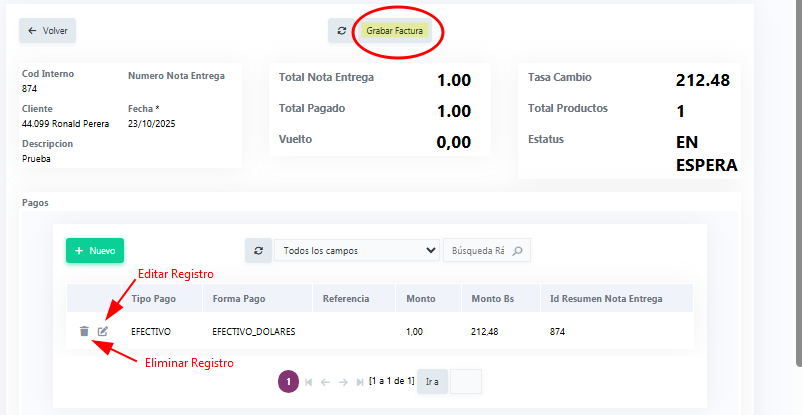
Task: Jump to the last page of results
Action: [360, 382]
